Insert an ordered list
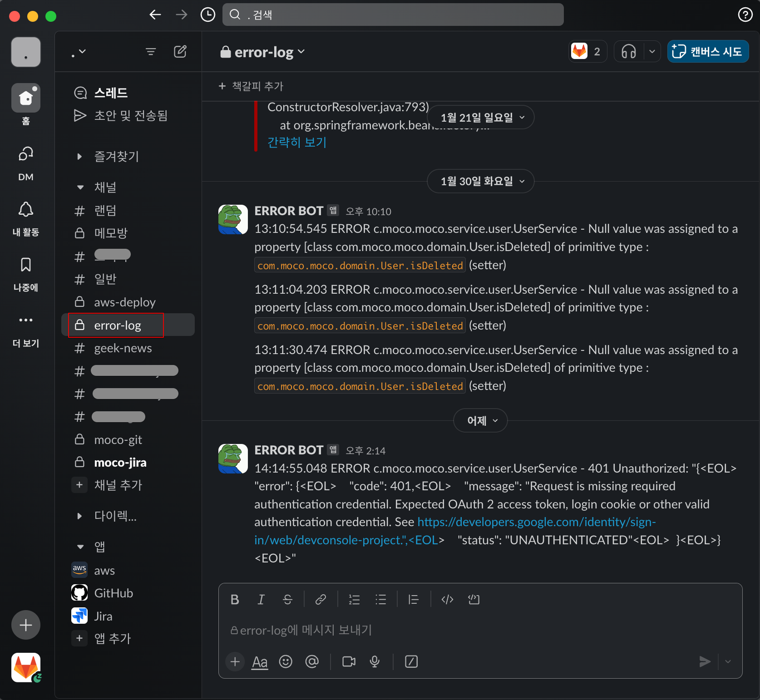 tap(354, 600)
